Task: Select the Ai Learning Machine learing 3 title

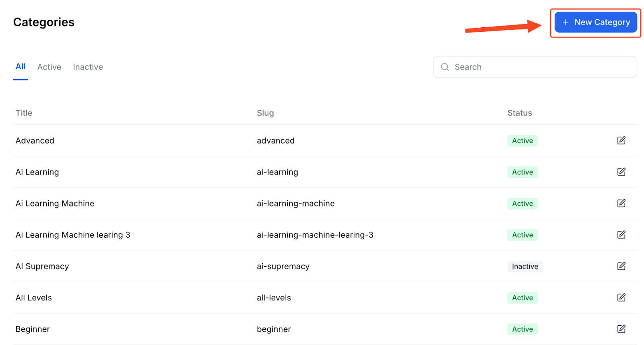Action: click(73, 235)
